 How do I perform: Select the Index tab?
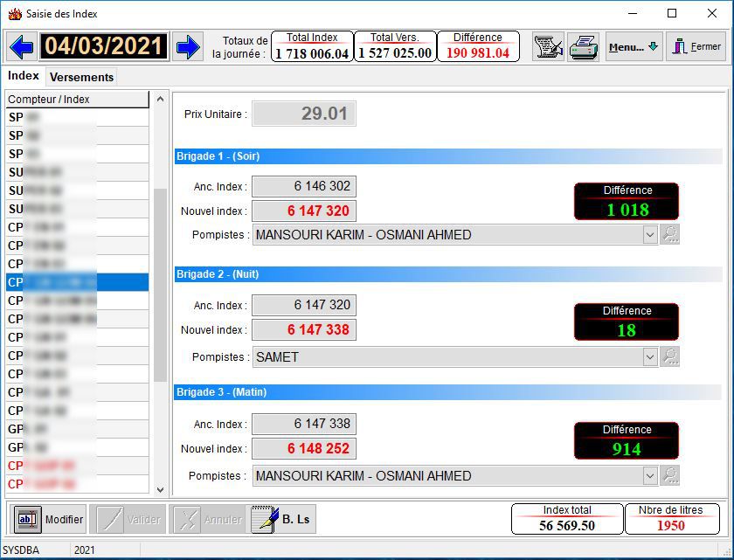pyautogui.click(x=24, y=76)
